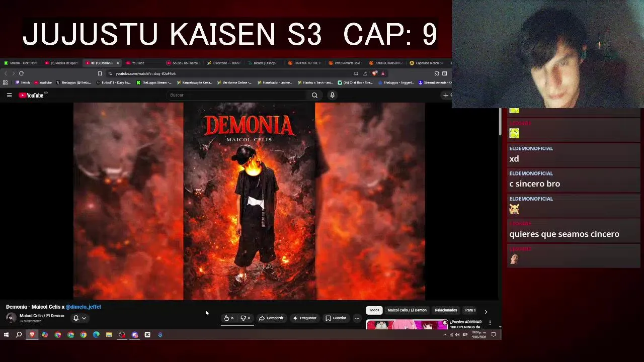Open channel avatar of Maicol Celis

click(x=11, y=318)
